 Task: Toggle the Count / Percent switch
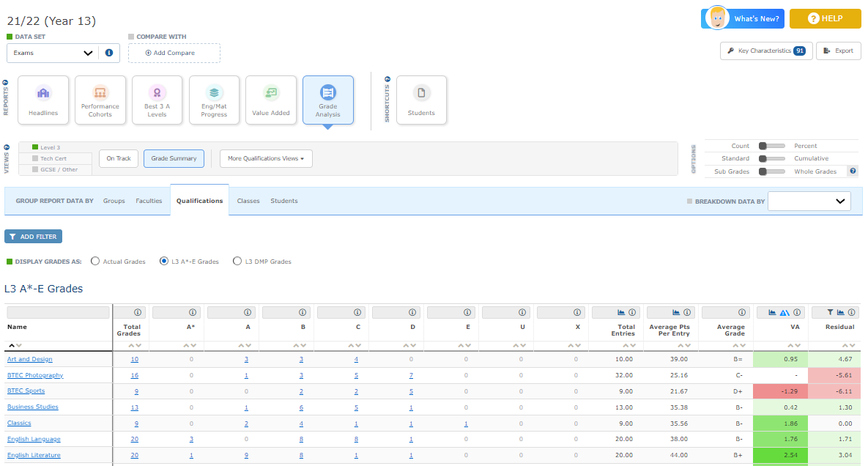click(771, 146)
